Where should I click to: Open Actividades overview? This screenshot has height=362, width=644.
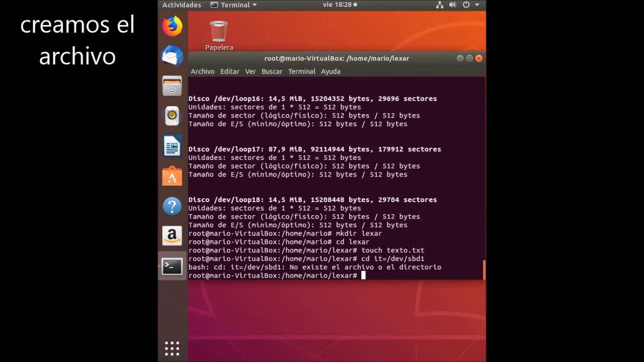(182, 5)
